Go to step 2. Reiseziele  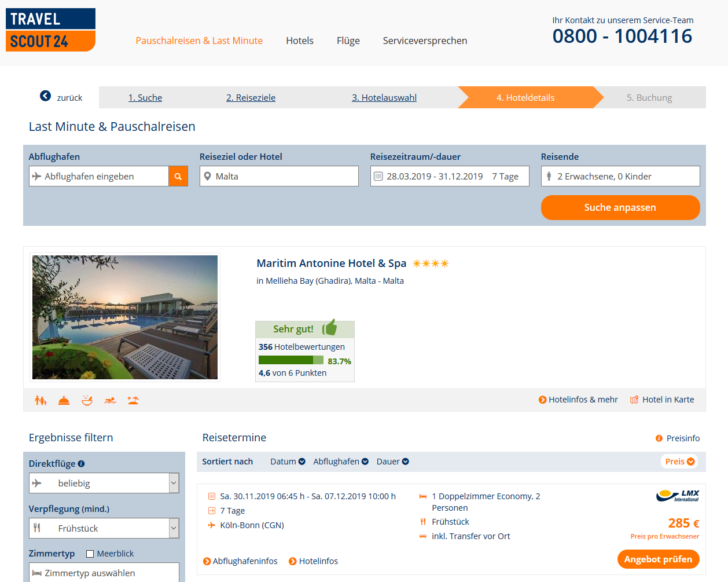pos(251,97)
